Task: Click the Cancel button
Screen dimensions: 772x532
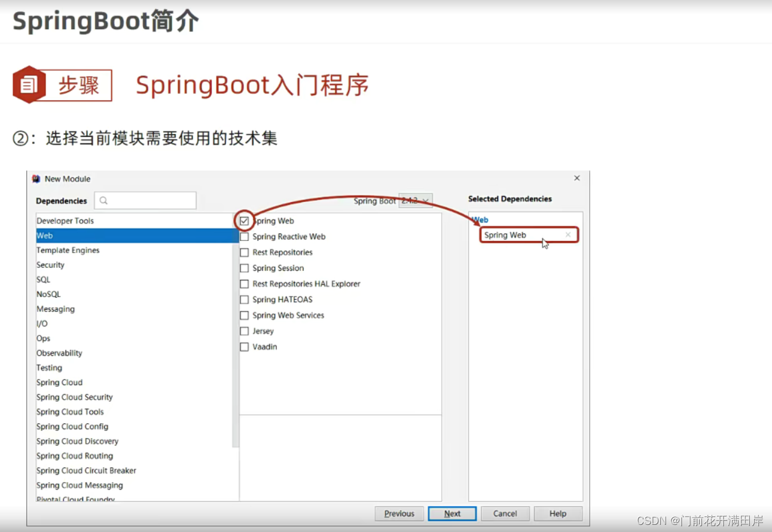Action: (505, 513)
